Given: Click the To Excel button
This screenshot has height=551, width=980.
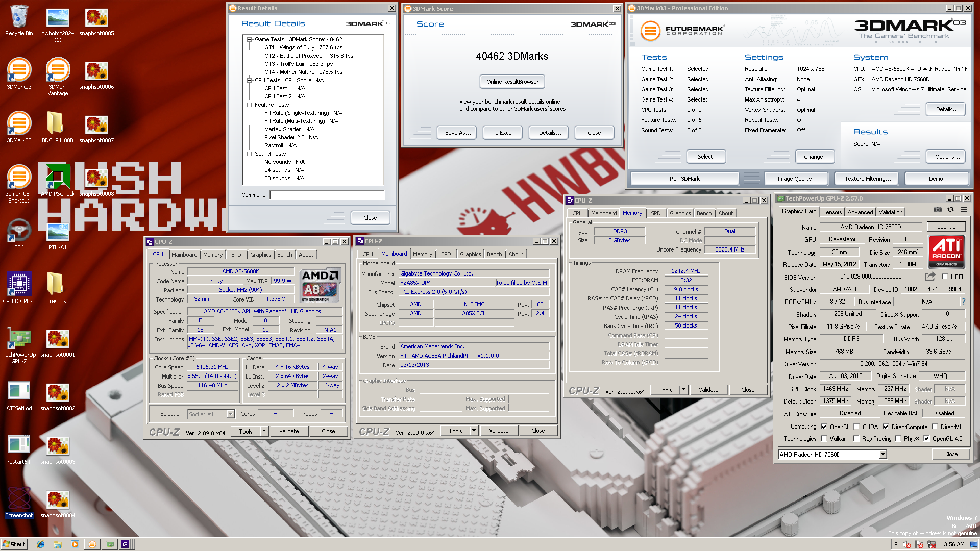Looking at the screenshot, I should point(502,133).
